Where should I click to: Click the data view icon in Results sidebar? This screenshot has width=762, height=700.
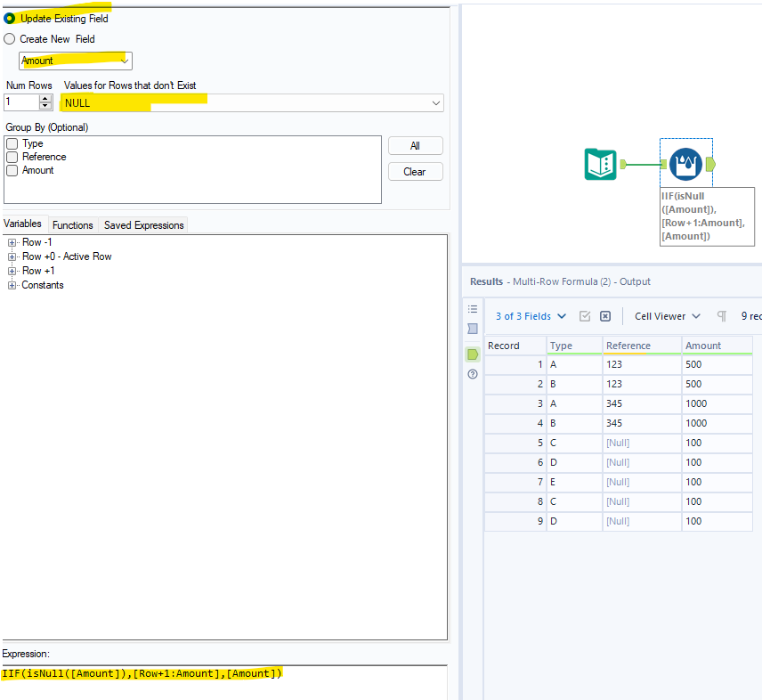coord(473,329)
